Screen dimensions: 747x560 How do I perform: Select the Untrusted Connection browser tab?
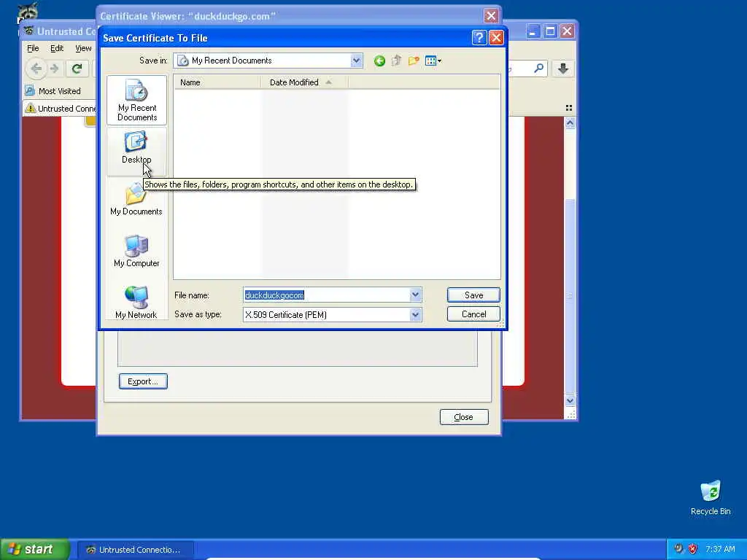(x=60, y=109)
